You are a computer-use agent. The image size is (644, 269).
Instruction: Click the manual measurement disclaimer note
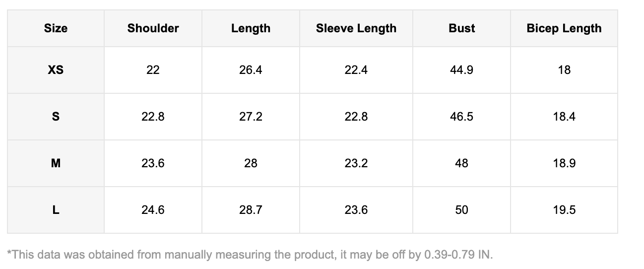tap(250, 255)
